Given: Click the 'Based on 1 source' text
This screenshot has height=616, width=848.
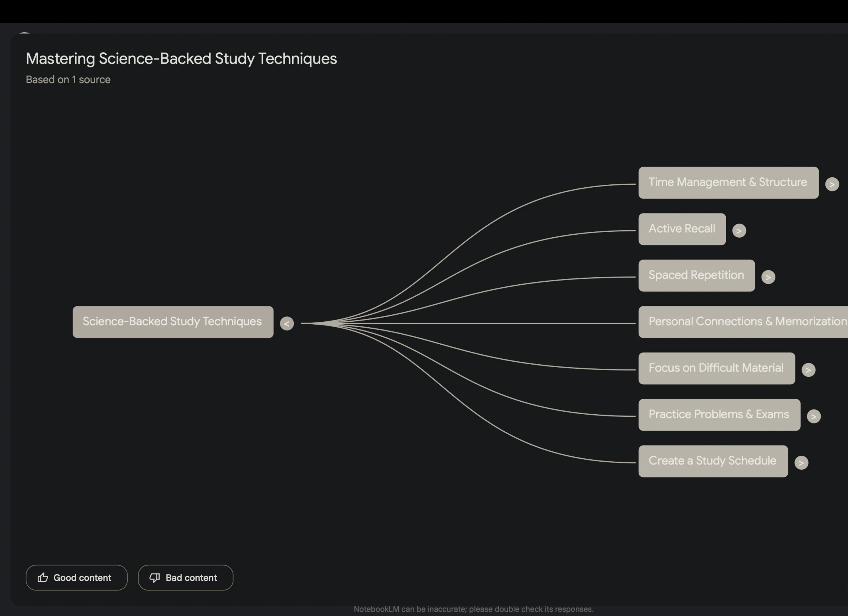Looking at the screenshot, I should (x=68, y=80).
